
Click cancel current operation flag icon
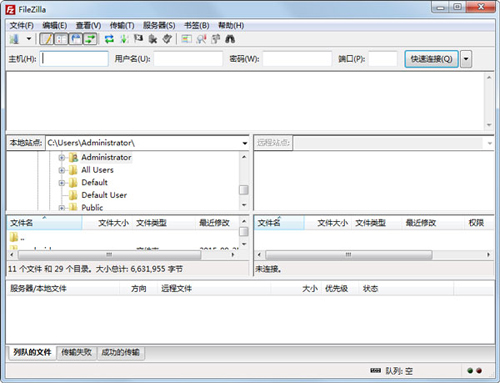tap(138, 39)
